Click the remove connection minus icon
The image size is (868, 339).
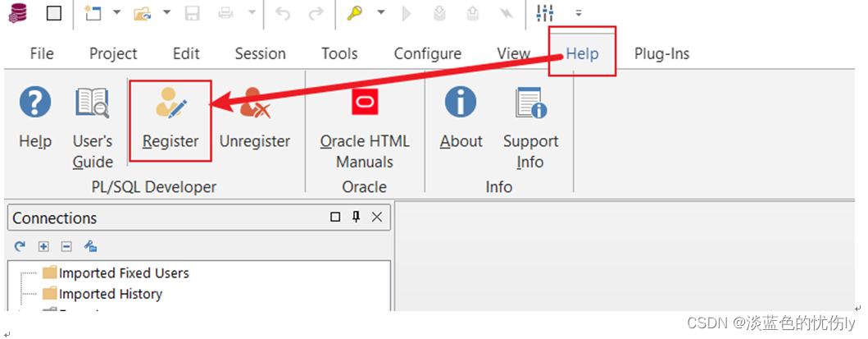66,246
